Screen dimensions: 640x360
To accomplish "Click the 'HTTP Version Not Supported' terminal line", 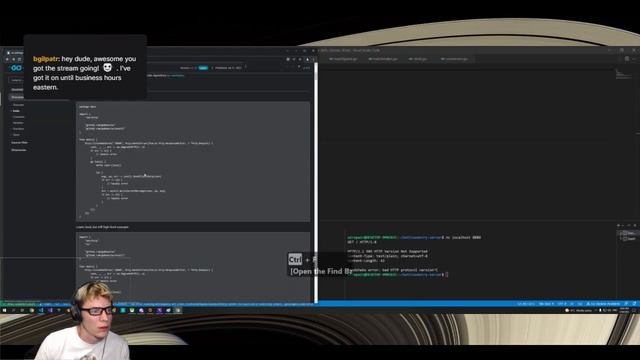I will click(387, 251).
